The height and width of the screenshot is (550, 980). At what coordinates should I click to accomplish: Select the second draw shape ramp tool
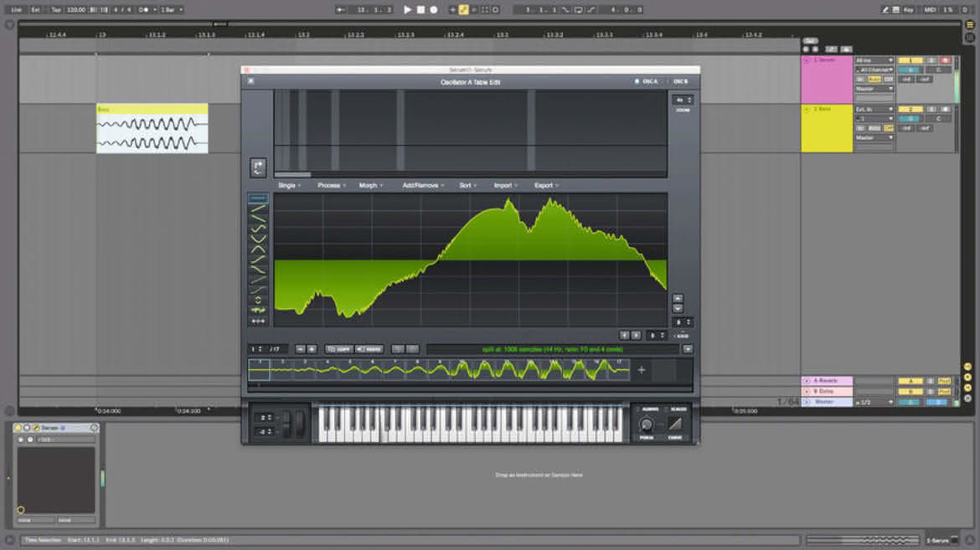click(258, 208)
